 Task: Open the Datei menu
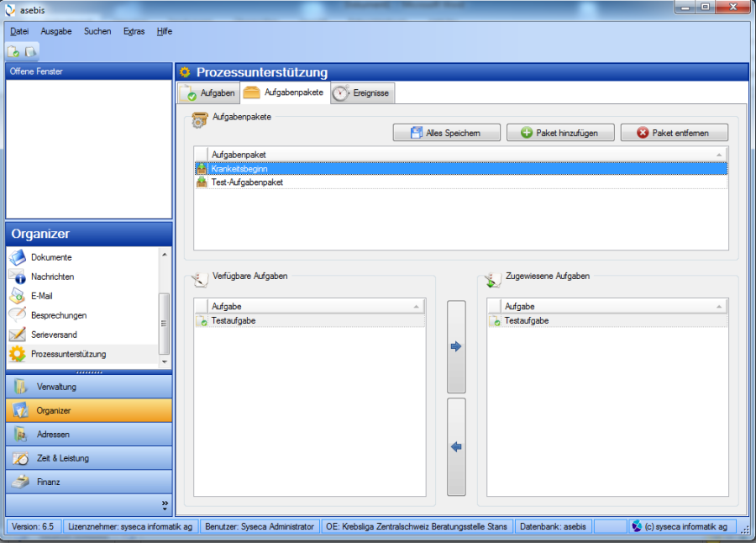click(x=19, y=31)
